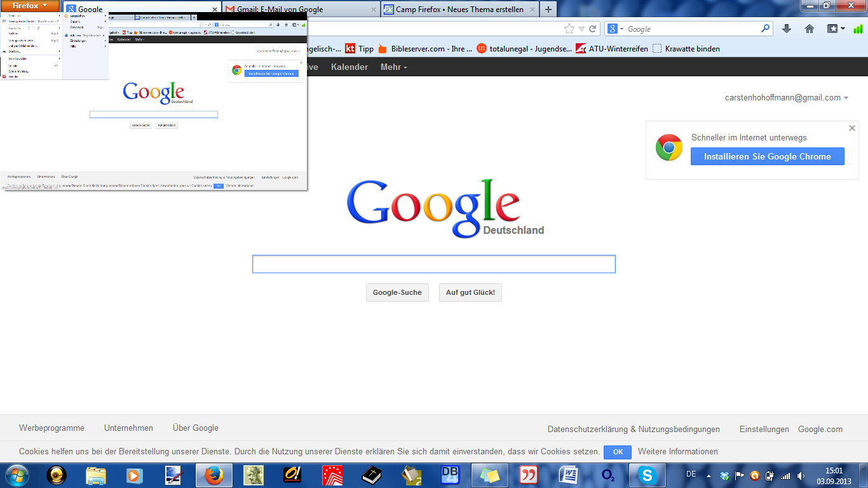This screenshot has width=868, height=488.
Task: Open the address bar history dropdown arrow
Action: point(581,29)
